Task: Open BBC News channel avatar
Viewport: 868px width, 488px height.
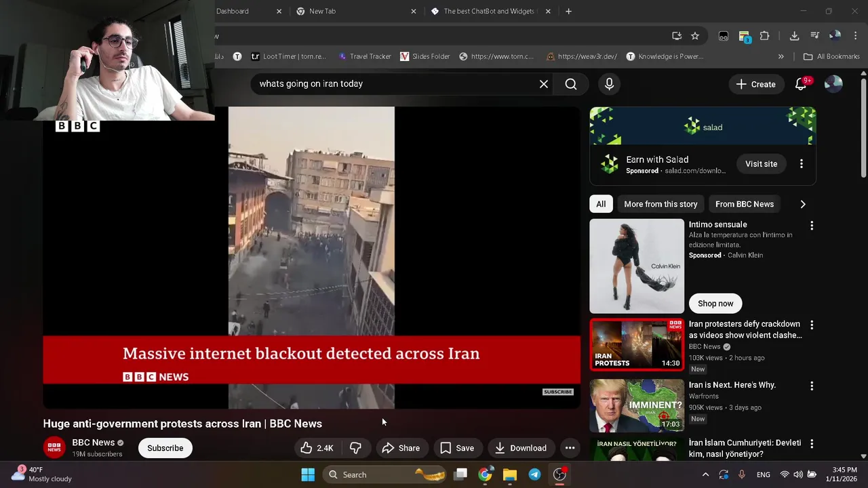Action: point(54,448)
